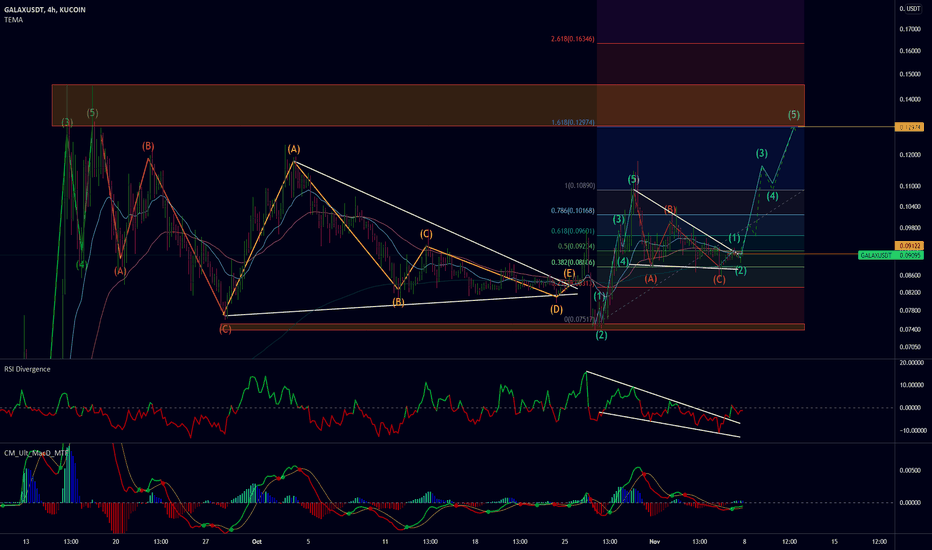Click the 0.618(0.09601) Fibonacci level label

click(x=572, y=231)
